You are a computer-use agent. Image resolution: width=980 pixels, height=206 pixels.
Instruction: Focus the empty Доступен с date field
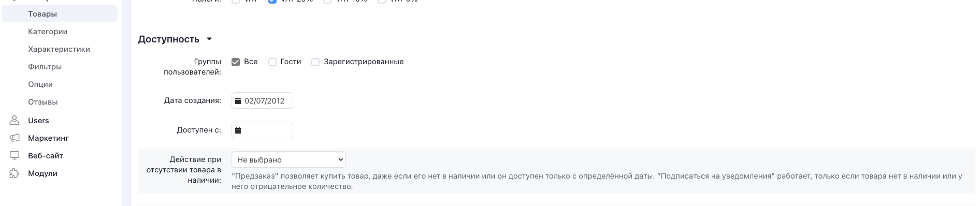(262, 130)
